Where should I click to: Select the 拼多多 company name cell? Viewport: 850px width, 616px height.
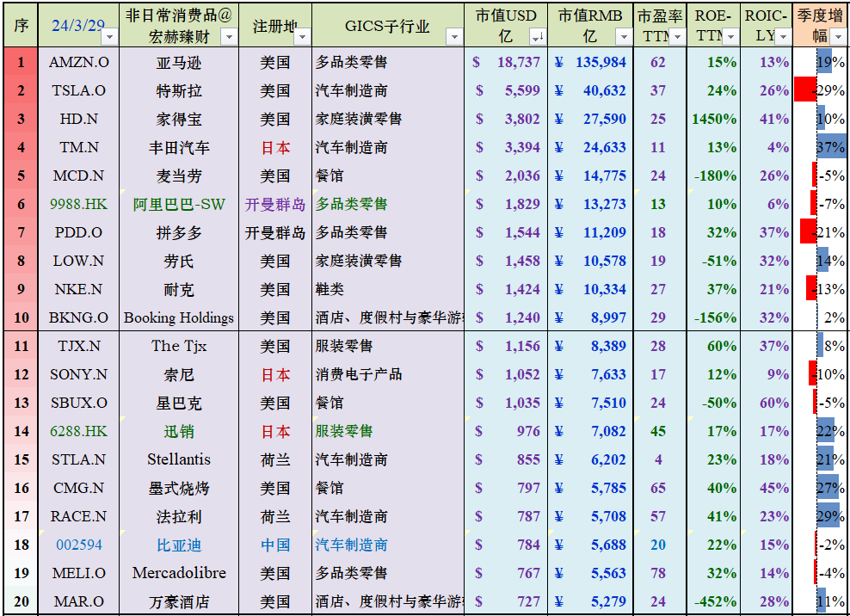pyautogui.click(x=179, y=232)
